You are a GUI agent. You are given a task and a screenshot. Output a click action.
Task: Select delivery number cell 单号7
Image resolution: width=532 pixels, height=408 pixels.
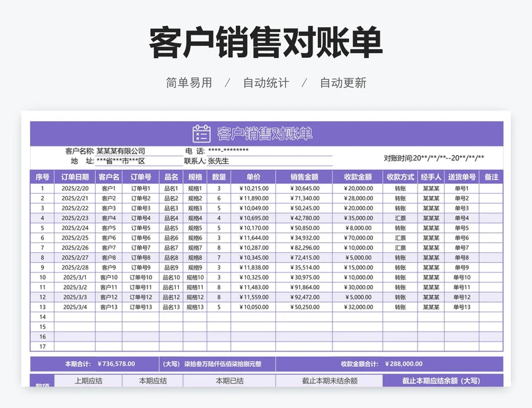pos(462,248)
